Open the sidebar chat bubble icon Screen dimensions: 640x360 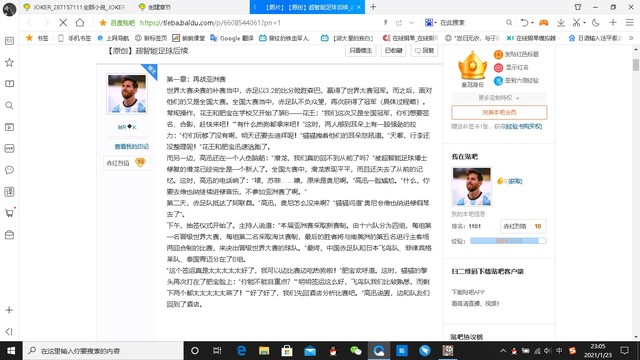coord(9,170)
